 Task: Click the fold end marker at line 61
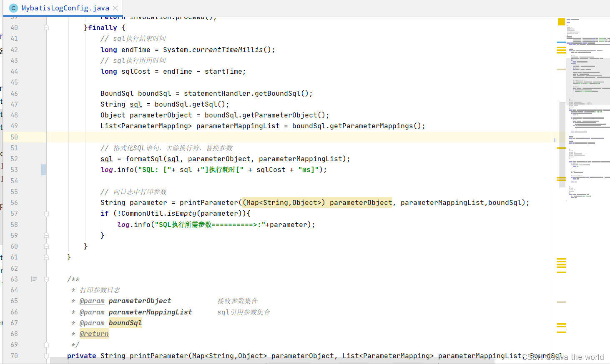(46, 257)
